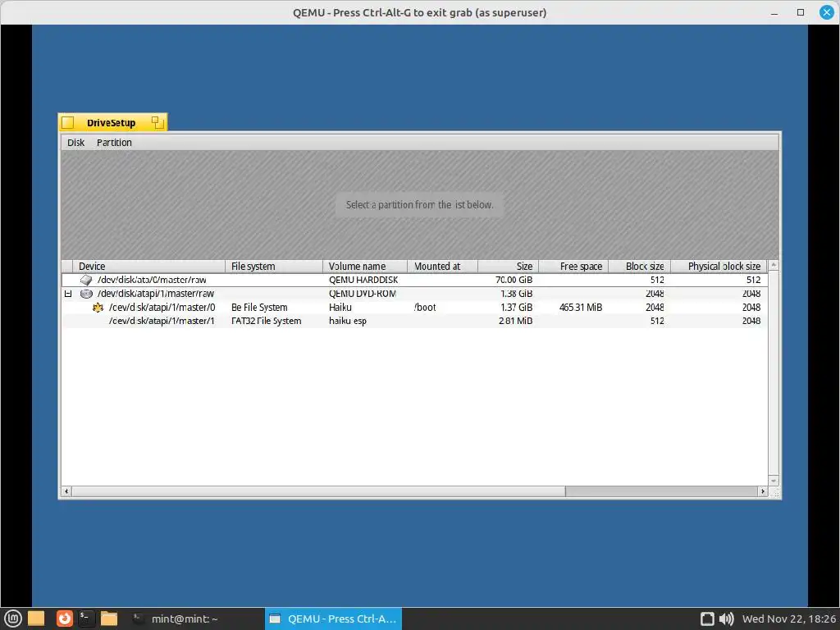Select the /dev/disk/ata/0/master/raw row
Viewport: 840px width, 630px height.
coord(414,280)
